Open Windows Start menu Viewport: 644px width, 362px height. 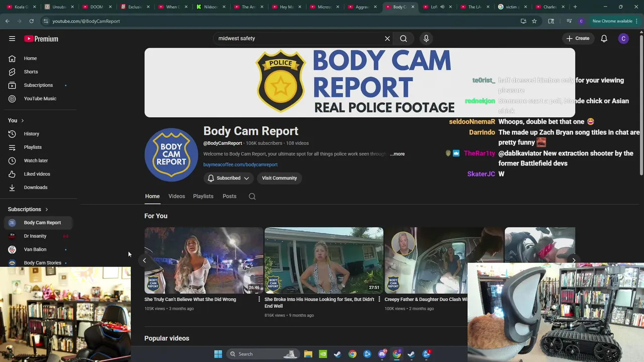[218, 354]
